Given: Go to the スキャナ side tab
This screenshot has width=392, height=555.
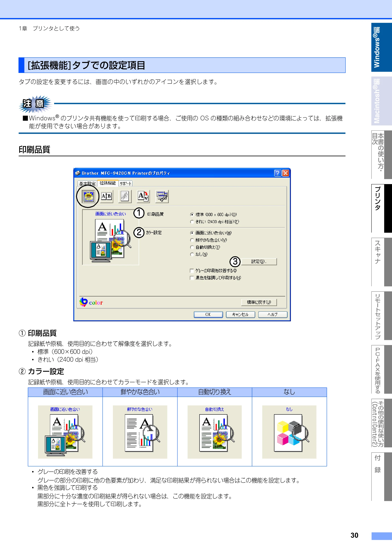Looking at the screenshot, I should [x=381, y=262].
